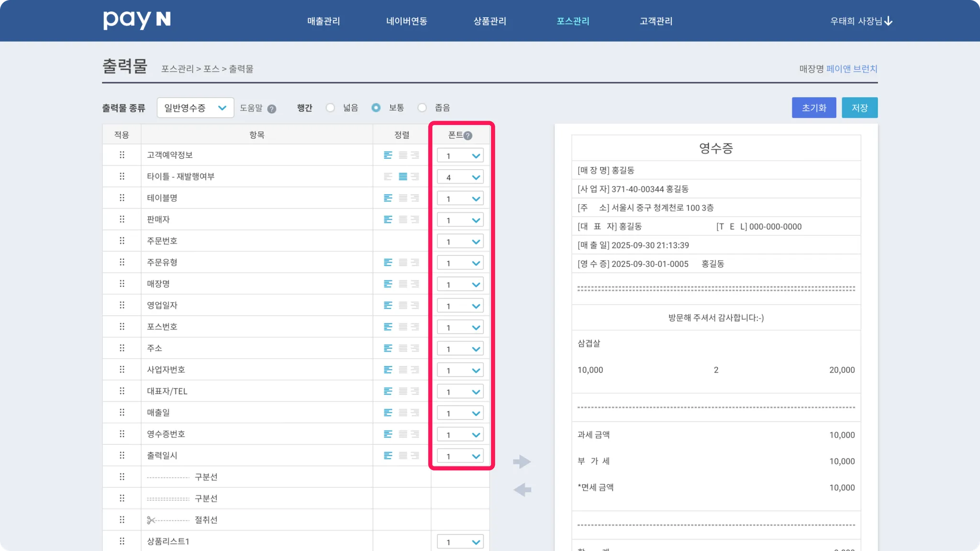Screen dimensions: 980x551
Task: Click the 저장 save button
Action: pyautogui.click(x=859, y=108)
